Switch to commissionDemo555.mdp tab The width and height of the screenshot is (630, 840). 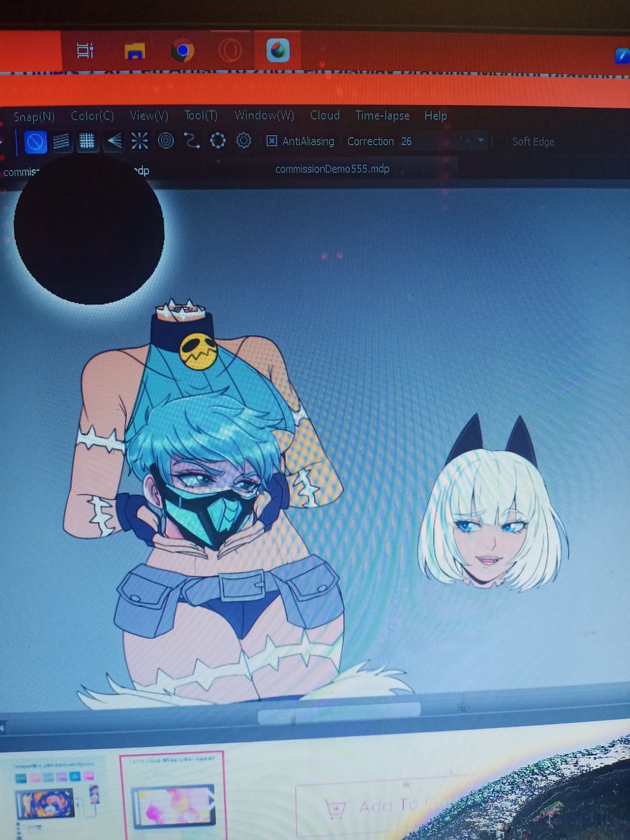[x=332, y=169]
